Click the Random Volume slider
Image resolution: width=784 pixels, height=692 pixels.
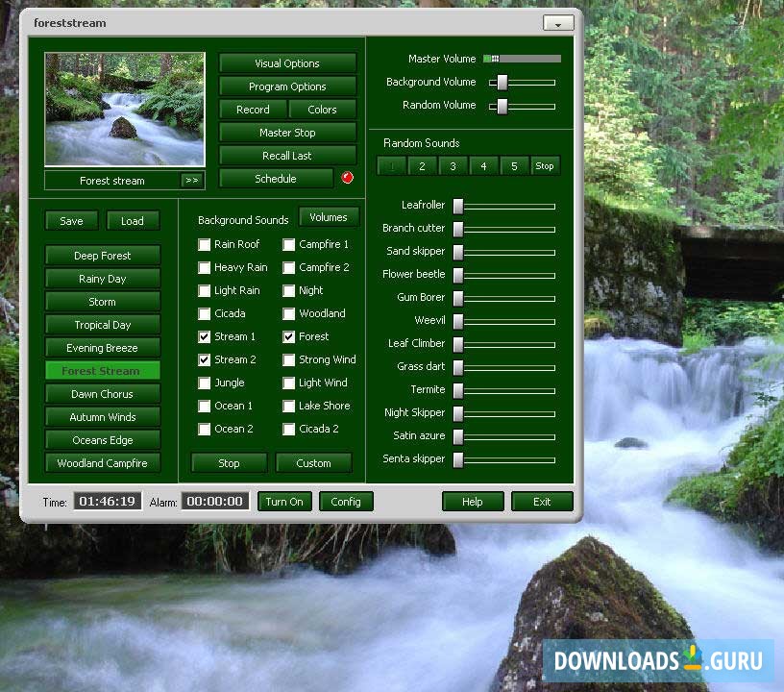click(x=522, y=106)
